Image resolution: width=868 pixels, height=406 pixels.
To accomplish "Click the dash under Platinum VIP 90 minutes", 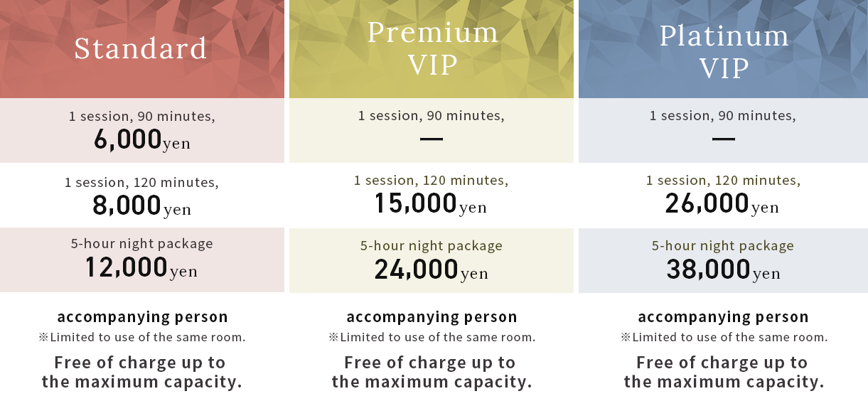I will (x=723, y=139).
